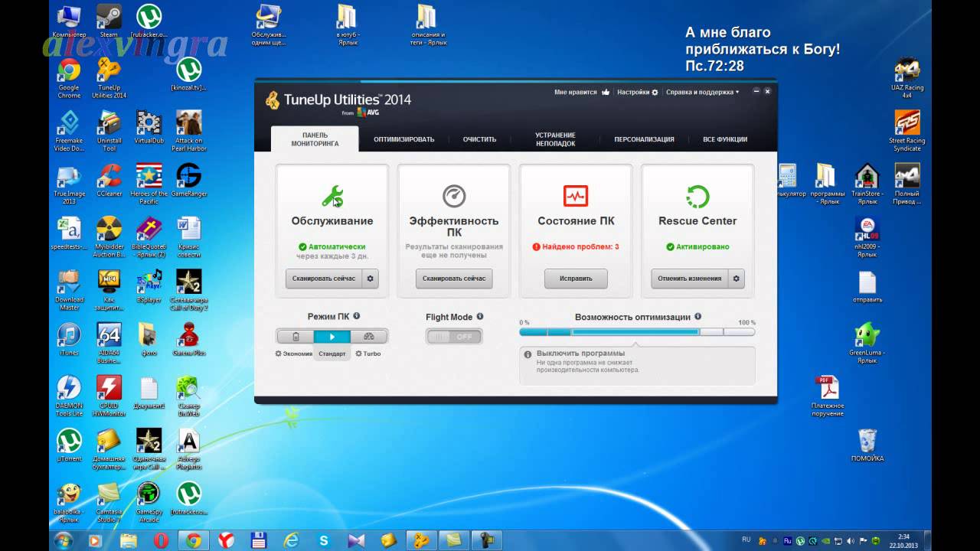The image size is (980, 551).
Task: Open TuneUp Utilities 2014 desktop shortcut
Action: (x=109, y=79)
